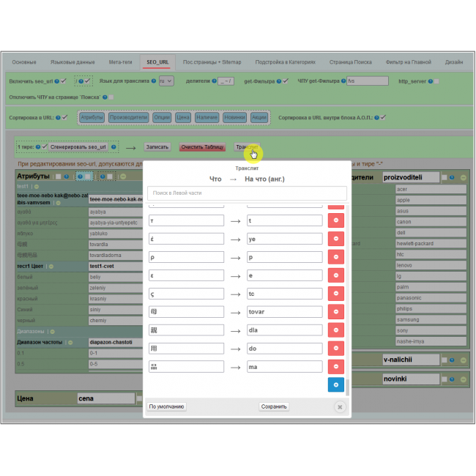Screen dimensions: 476x476
Task: Toggle the get-Фильтра checkbox
Action: [x=286, y=81]
